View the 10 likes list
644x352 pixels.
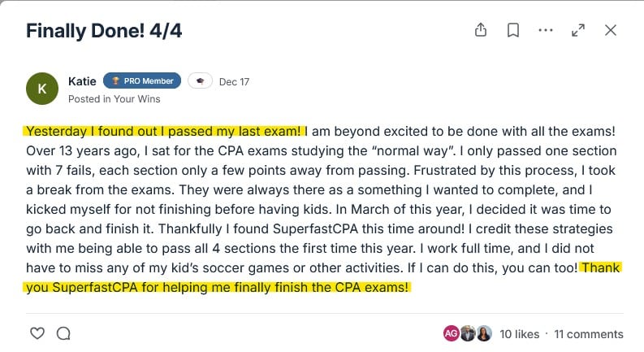click(519, 334)
